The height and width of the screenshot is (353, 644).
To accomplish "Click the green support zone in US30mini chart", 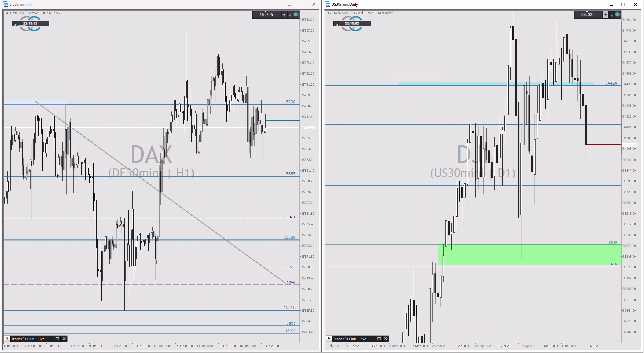I will coord(529,254).
